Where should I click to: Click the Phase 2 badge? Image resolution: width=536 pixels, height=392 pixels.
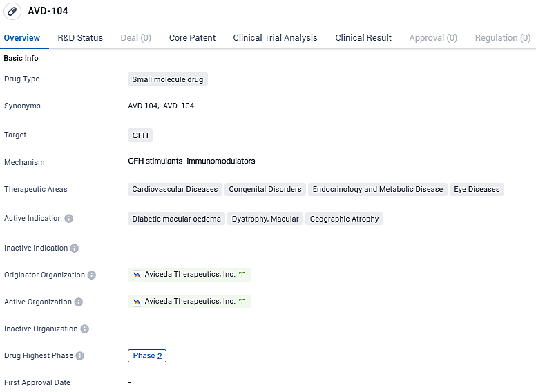click(147, 356)
